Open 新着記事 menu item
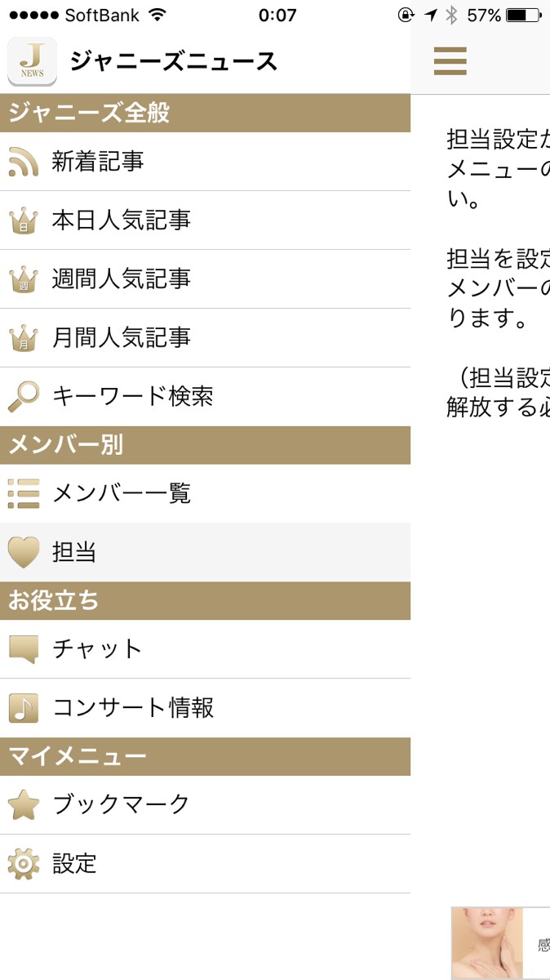Viewport: 550px width, 980px height. [x=98, y=162]
